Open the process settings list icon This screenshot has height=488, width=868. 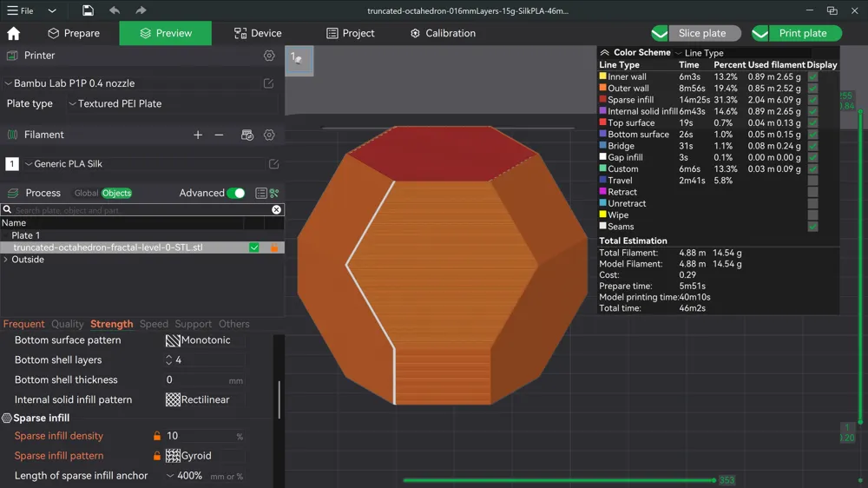[x=260, y=193]
